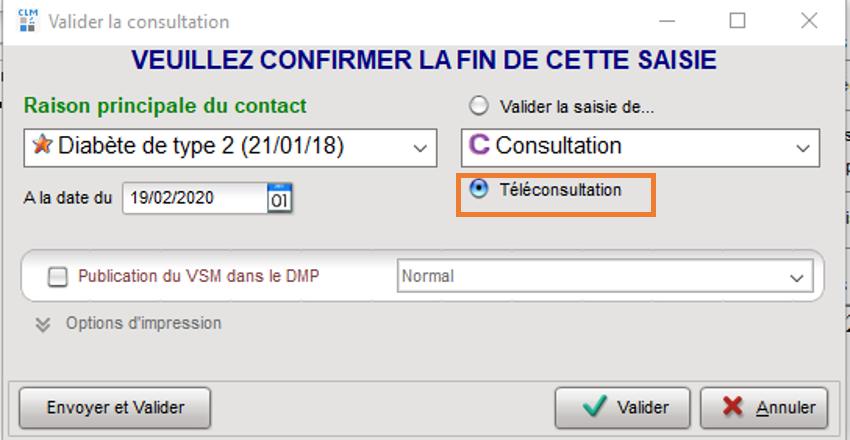
Task: Click the red X icon on Annuler
Action: tap(732, 407)
